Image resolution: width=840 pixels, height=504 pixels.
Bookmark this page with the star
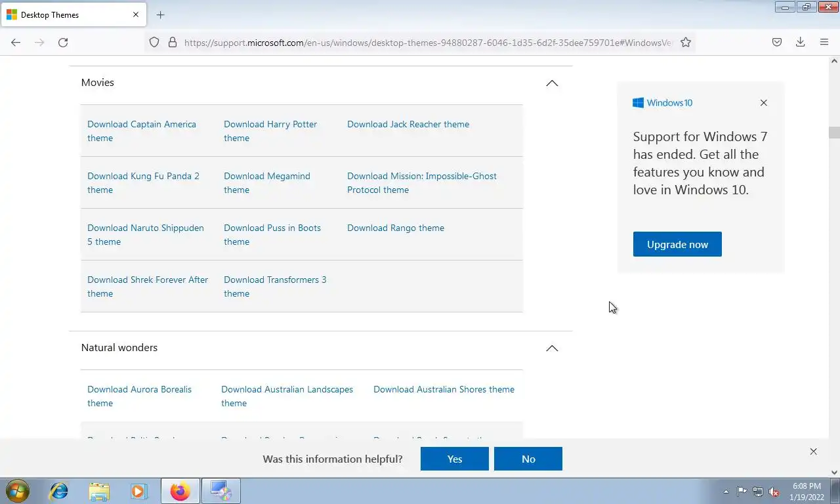pyautogui.click(x=686, y=42)
